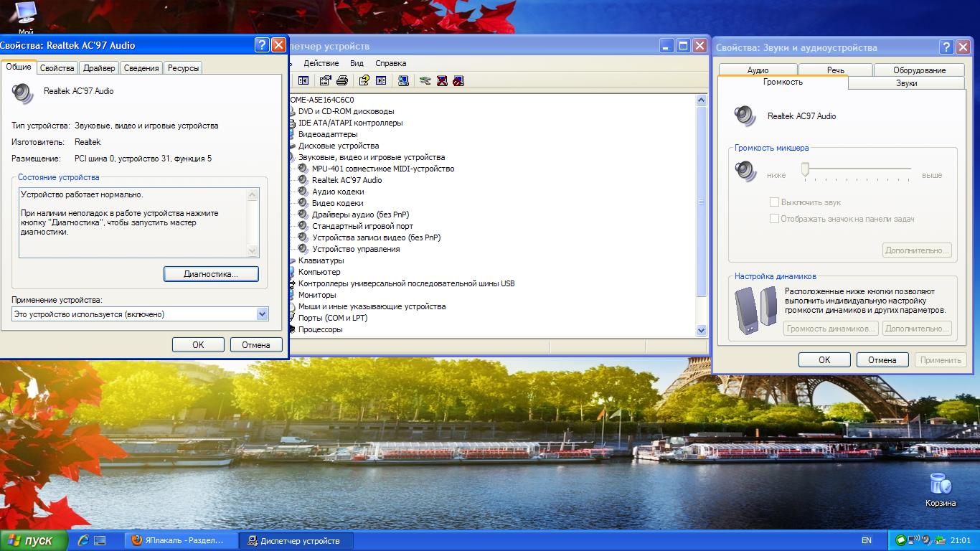Click the EN language indicator
Viewport: 980px width, 551px height.
(867, 540)
